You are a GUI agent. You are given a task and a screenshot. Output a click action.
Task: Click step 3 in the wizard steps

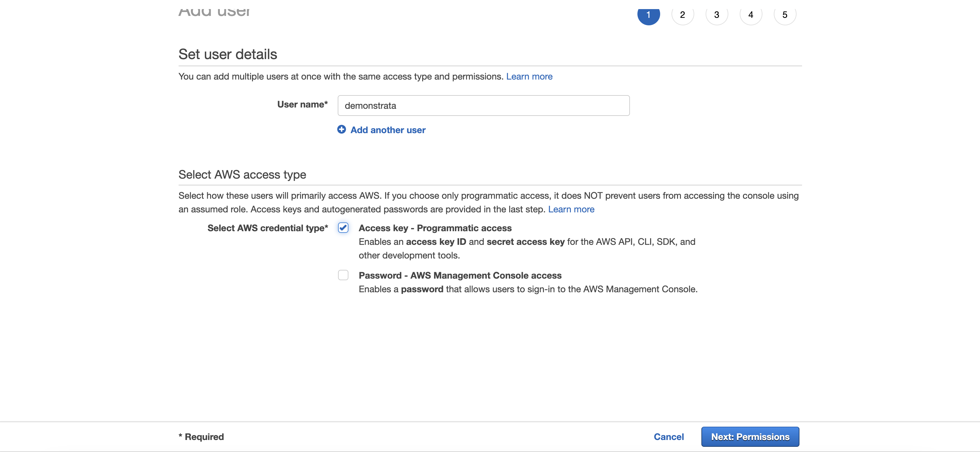(x=716, y=15)
